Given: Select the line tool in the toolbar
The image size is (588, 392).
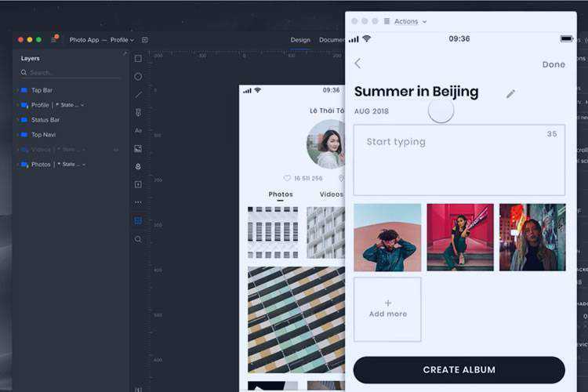Looking at the screenshot, I should [x=138, y=95].
